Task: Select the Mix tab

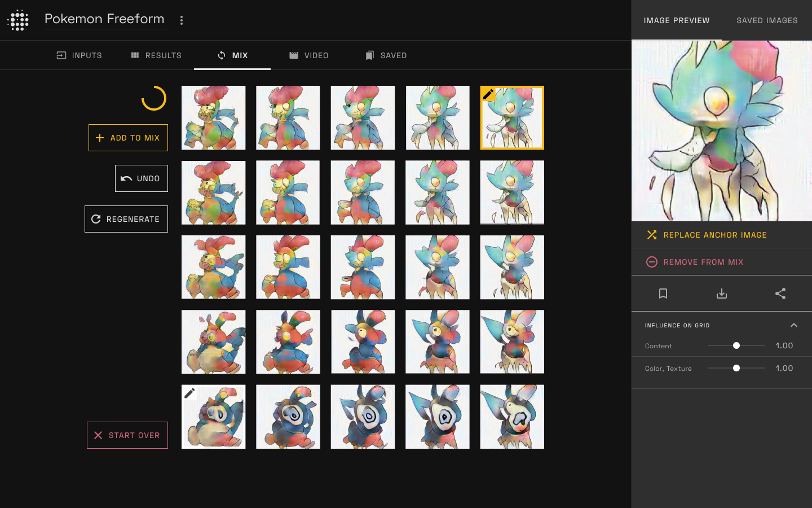Action: [232, 55]
